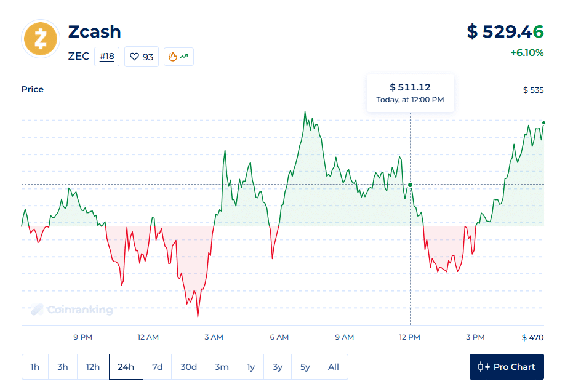
Task: Switch chart to 1y range
Action: (x=250, y=367)
